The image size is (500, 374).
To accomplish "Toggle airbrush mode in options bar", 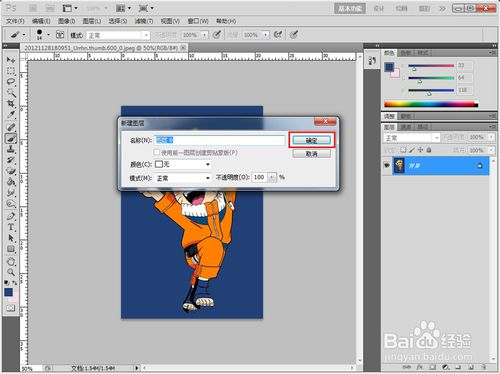I will (x=278, y=34).
